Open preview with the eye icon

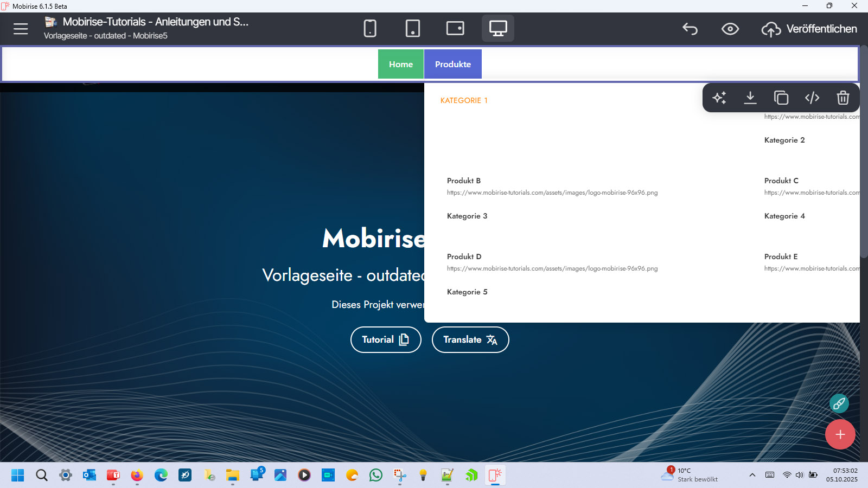point(730,29)
